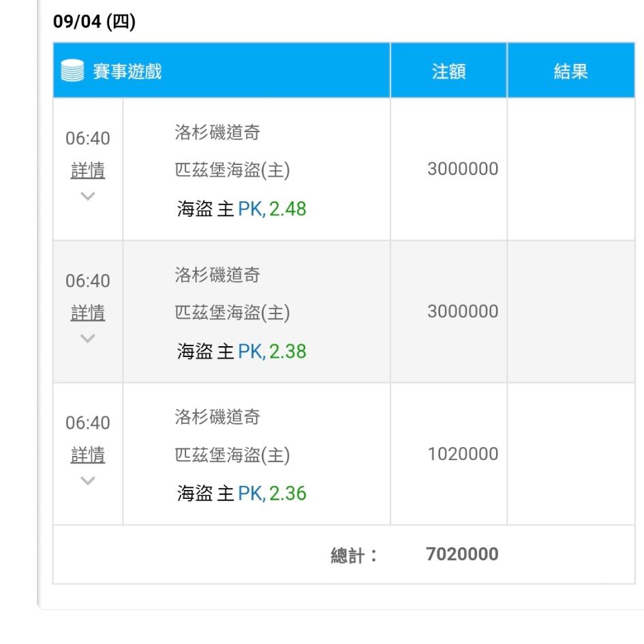The width and height of the screenshot is (644, 644).
Task: Click the 賽事遊戲 column header
Action: [x=127, y=71]
